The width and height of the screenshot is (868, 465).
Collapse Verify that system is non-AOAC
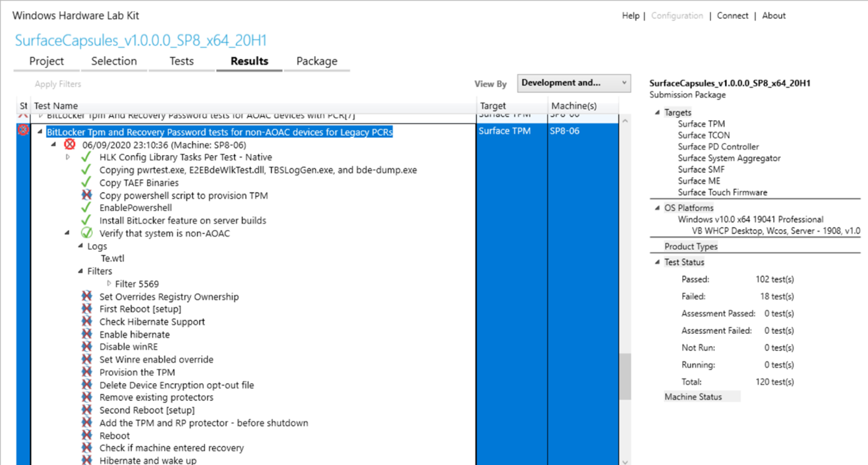[68, 233]
